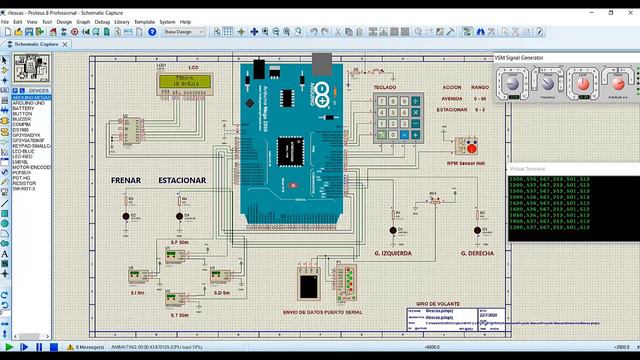Click the schematic overview thumbnail
The image size is (640, 360).
pyautogui.click(x=31, y=69)
